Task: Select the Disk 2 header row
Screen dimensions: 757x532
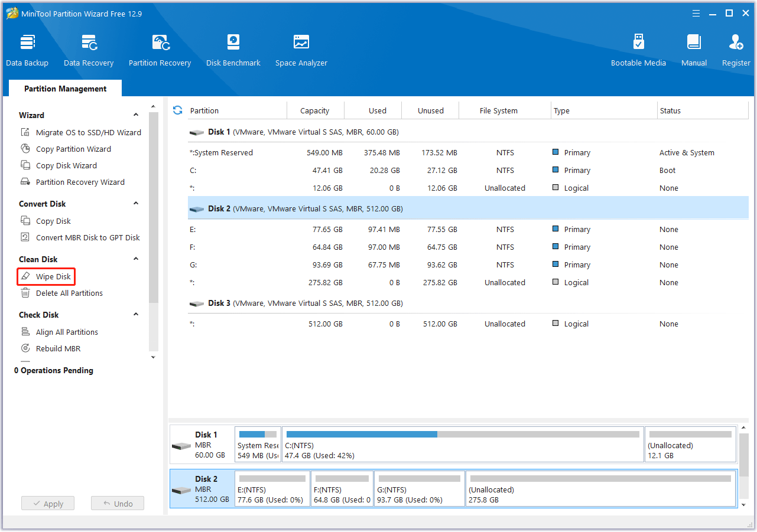Action: coord(468,208)
